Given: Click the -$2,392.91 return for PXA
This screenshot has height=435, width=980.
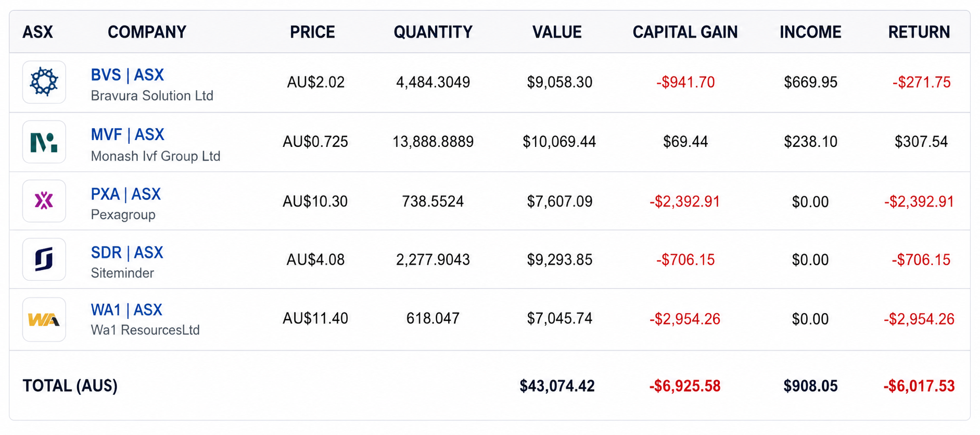Looking at the screenshot, I should [x=919, y=202].
